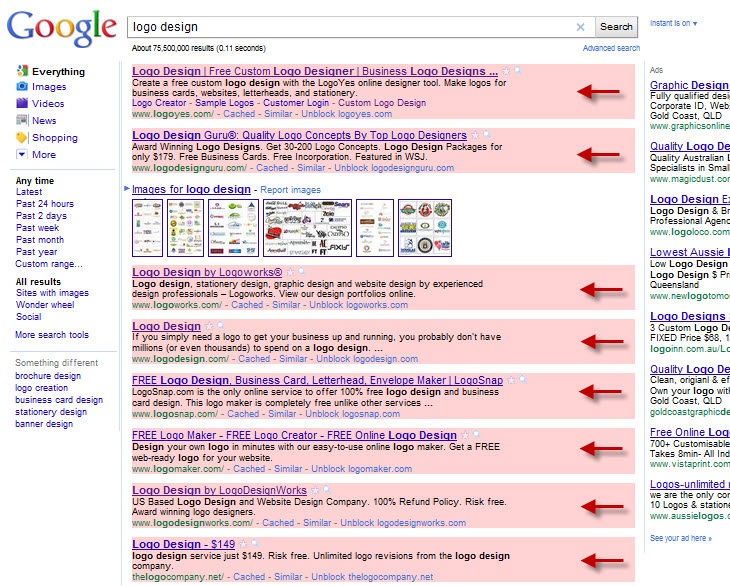
Task: Open More search tools
Action: [52, 335]
